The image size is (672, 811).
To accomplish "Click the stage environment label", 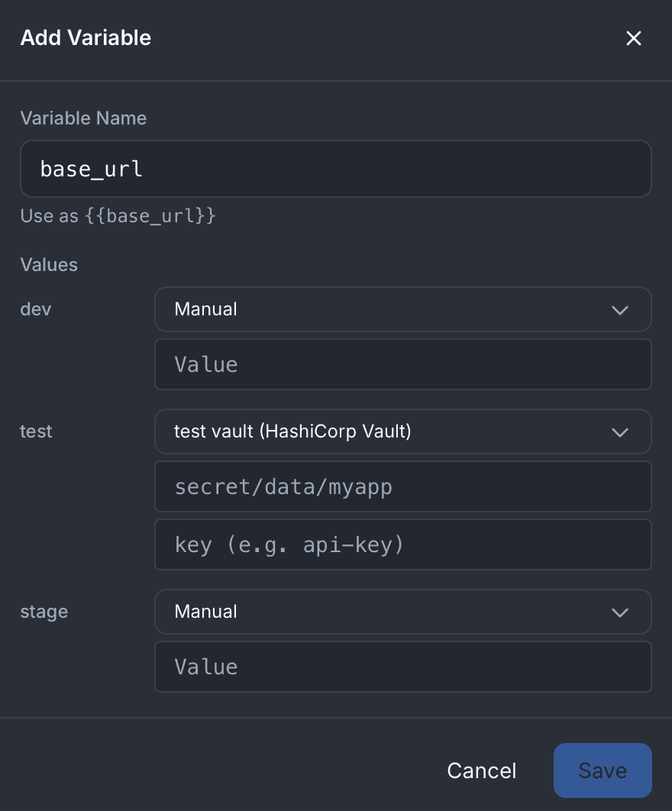I will tap(44, 612).
